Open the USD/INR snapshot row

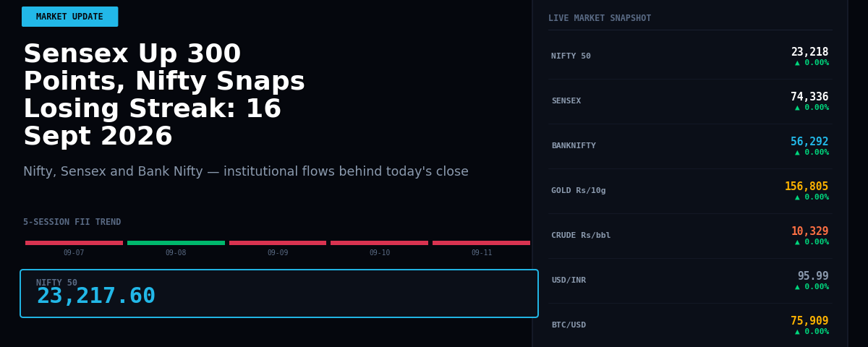tap(690, 280)
